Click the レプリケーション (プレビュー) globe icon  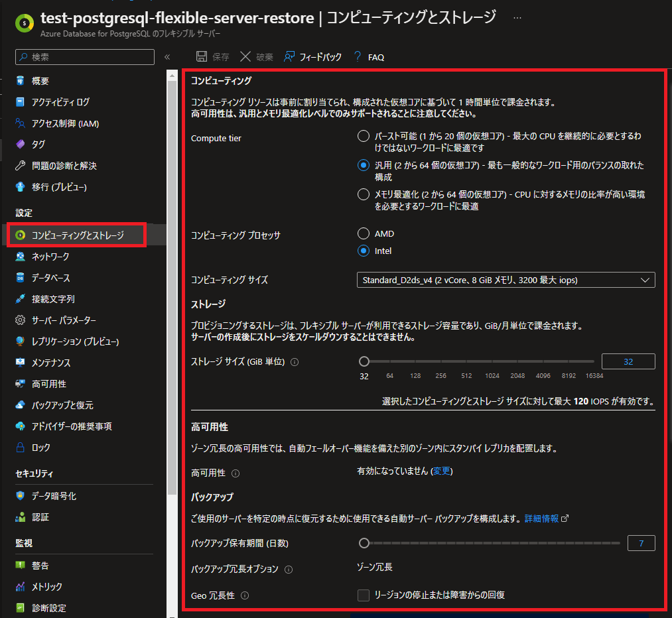pos(20,341)
